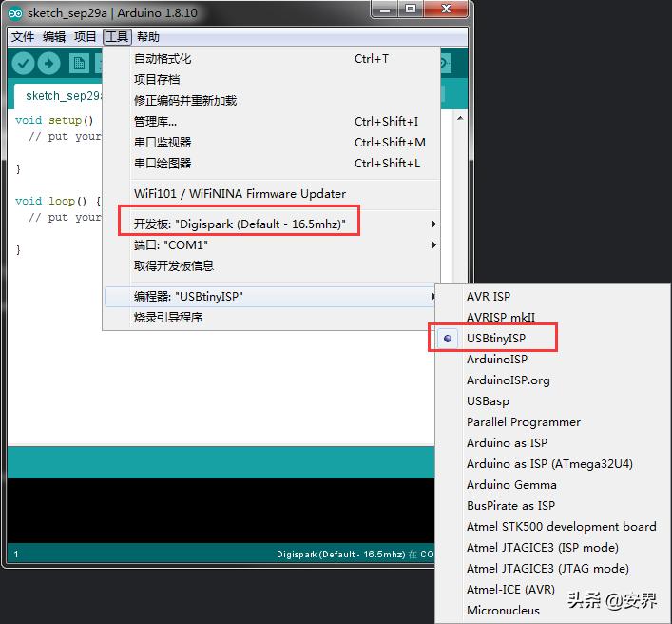Select 修正编码并重新加载 entry

tap(272, 101)
